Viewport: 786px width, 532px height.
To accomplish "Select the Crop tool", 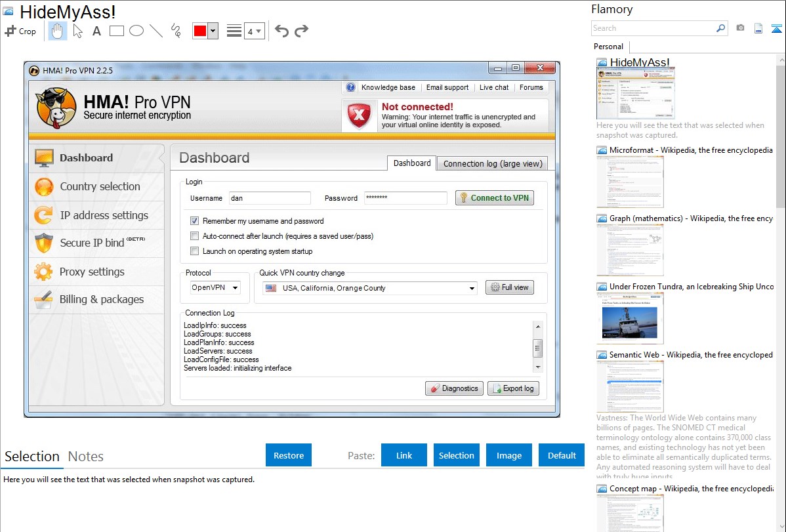I will [20, 31].
